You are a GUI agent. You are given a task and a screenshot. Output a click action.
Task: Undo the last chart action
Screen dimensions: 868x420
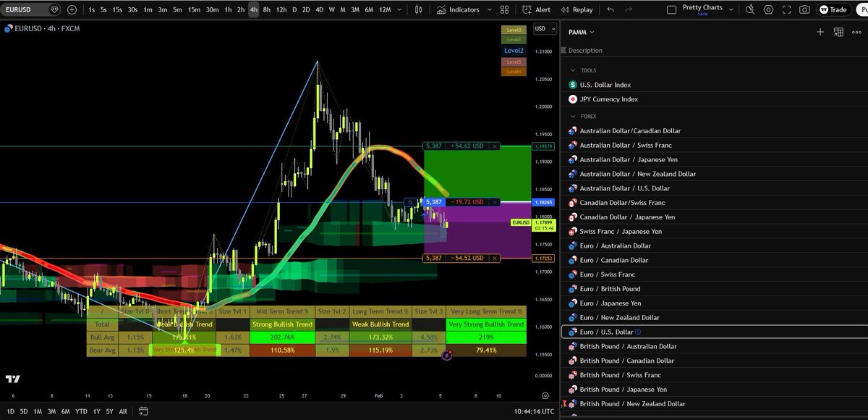pyautogui.click(x=610, y=9)
